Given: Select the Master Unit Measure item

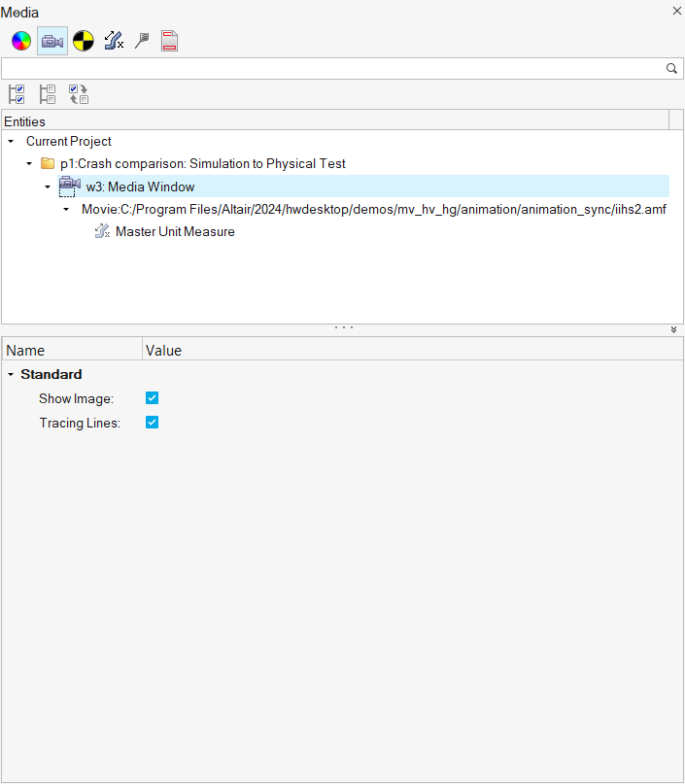Looking at the screenshot, I should point(175,231).
